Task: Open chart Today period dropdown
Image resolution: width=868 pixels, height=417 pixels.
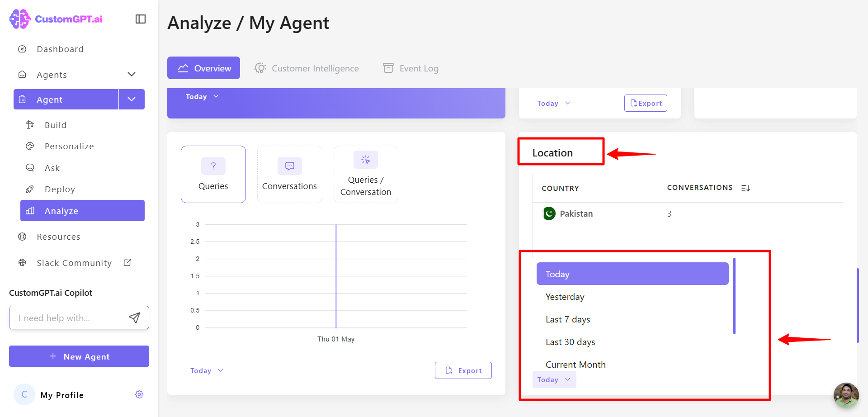Action: [207, 370]
